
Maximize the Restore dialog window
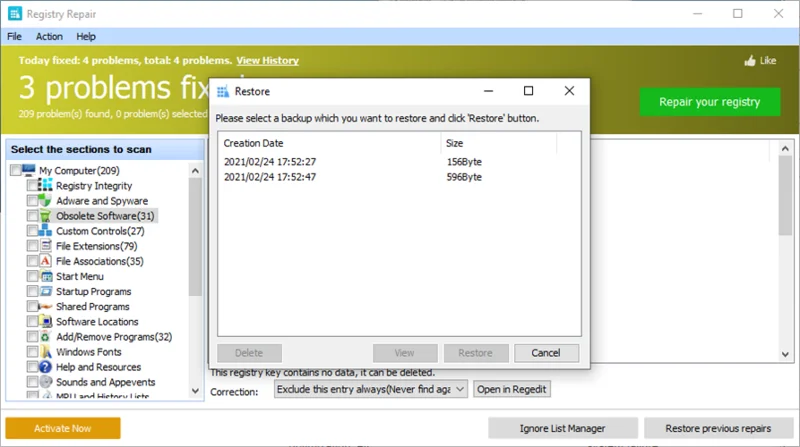529,91
